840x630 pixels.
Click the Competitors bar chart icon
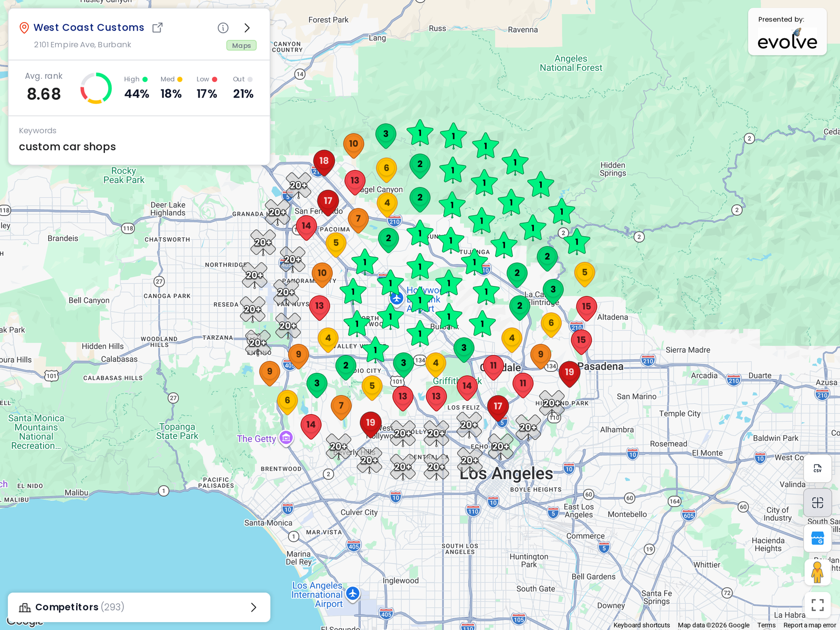(25, 607)
